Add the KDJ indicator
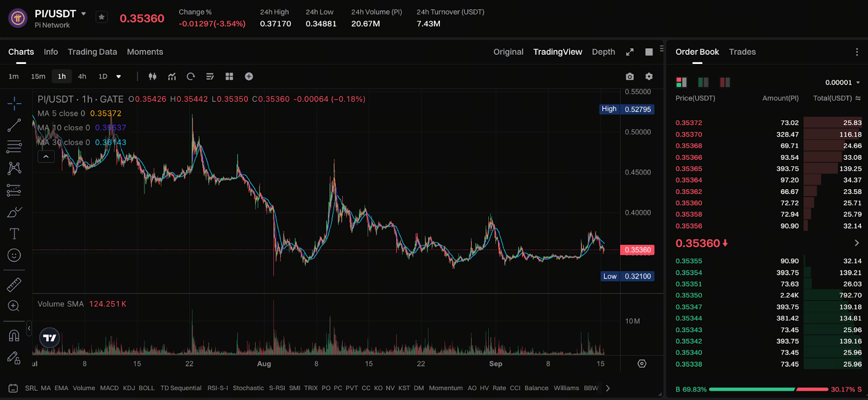The width and height of the screenshot is (868, 400). [x=129, y=388]
